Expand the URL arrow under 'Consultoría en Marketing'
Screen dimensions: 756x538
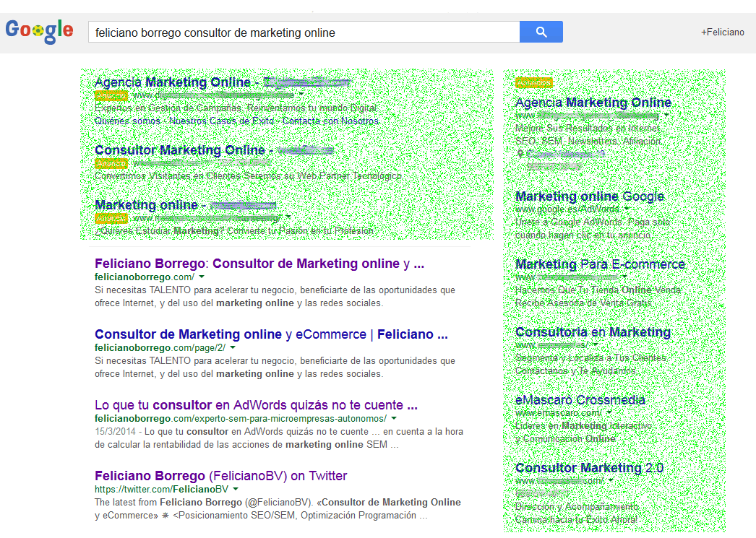click(x=596, y=345)
